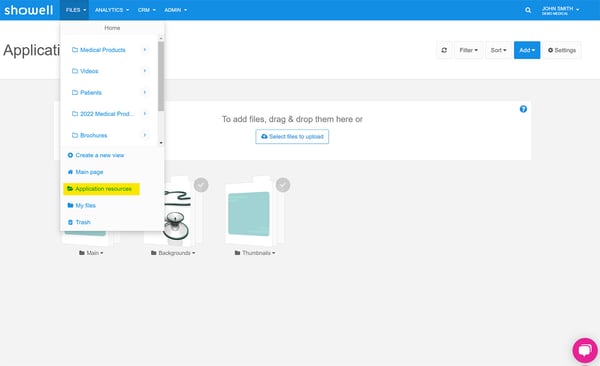This screenshot has height=366, width=600.
Task: Open the Sort dropdown
Action: 498,50
